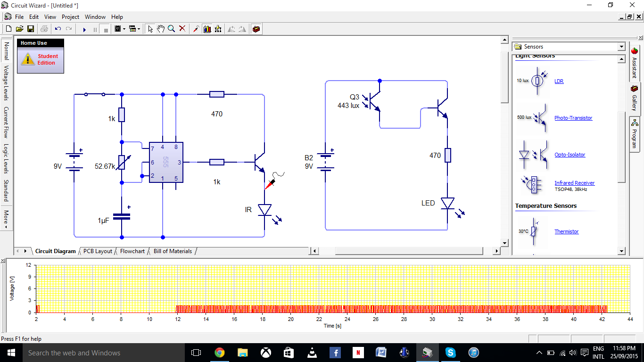Screen dimensions: 644x362
Task: Select the probe tool in toolbar
Action: [x=196, y=29]
